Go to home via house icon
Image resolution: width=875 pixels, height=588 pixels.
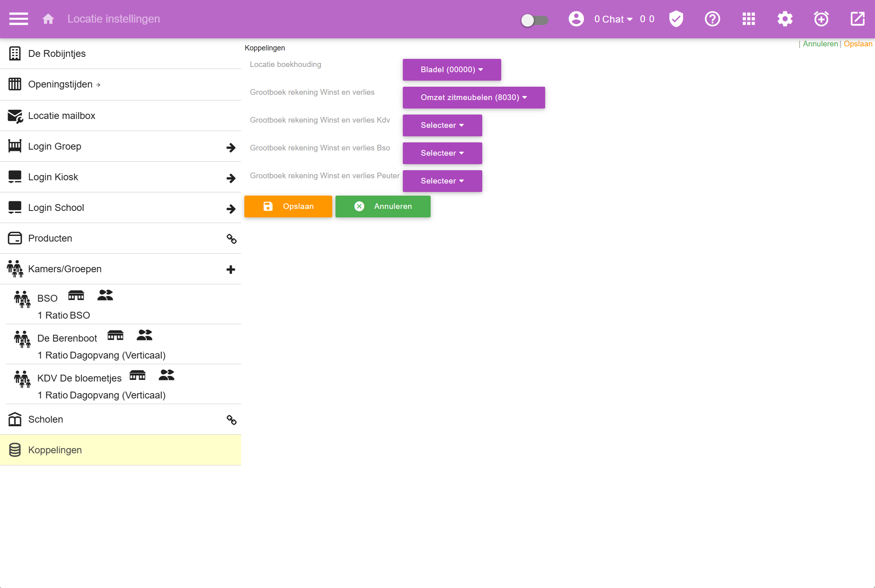click(48, 19)
